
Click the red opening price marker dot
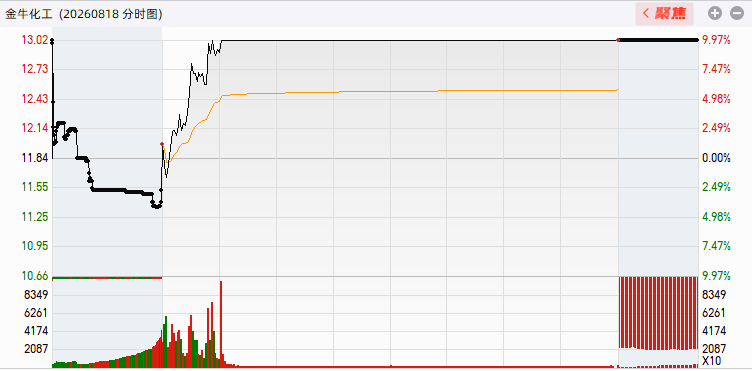pyautogui.click(x=162, y=144)
